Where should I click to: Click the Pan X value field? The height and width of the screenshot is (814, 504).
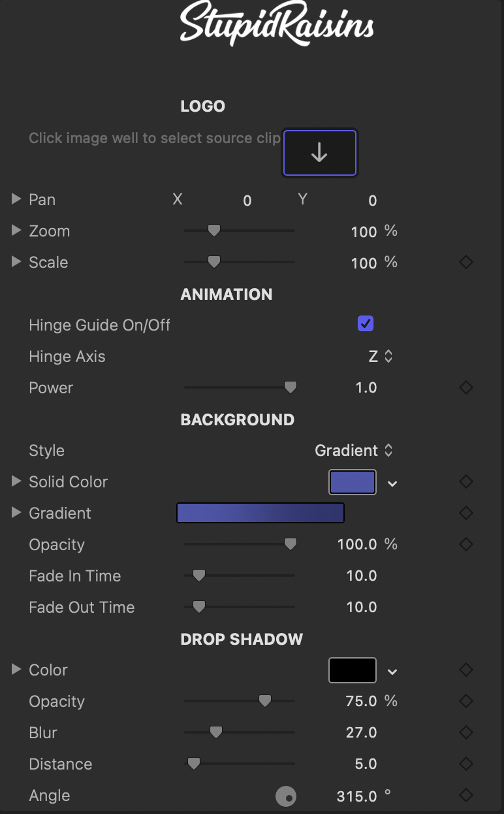[247, 201]
